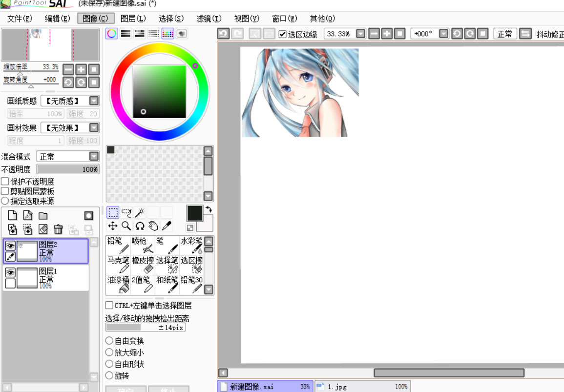Select the 自由变换 radio button

[109, 341]
